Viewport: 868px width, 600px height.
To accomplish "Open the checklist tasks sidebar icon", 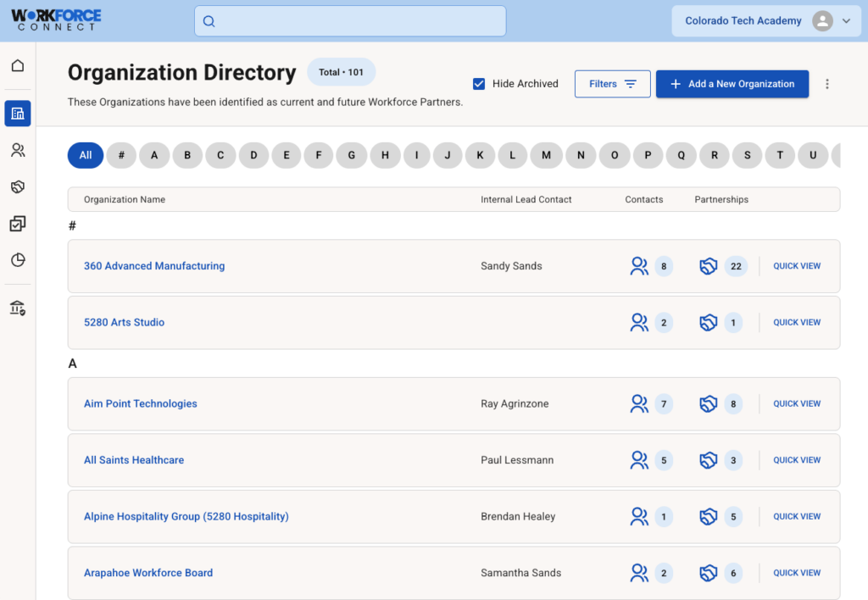I will tap(18, 224).
